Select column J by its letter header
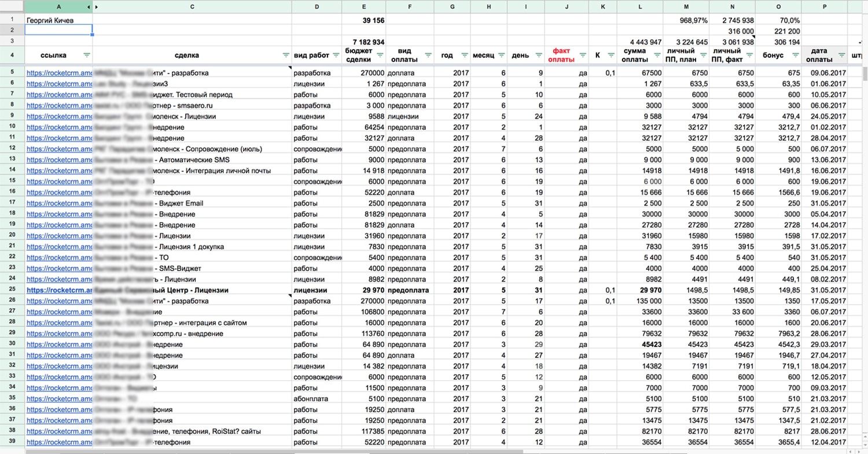 click(567, 7)
